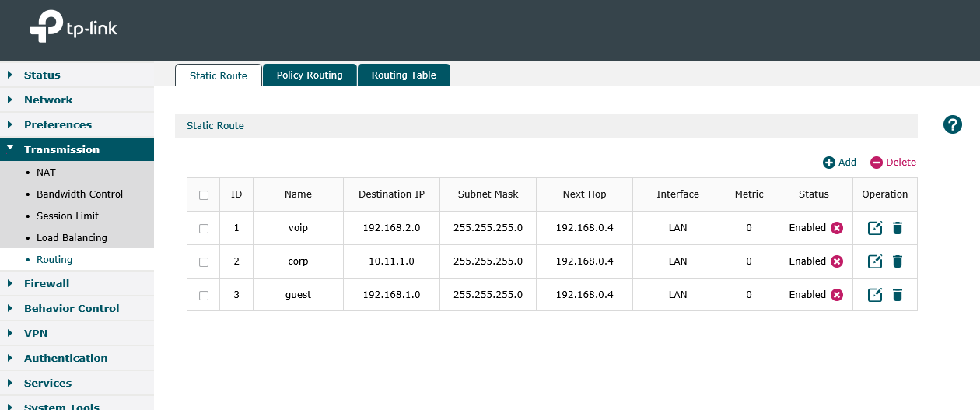The width and height of the screenshot is (980, 410).
Task: Open Bandwidth Control in the sidebar
Action: click(79, 194)
